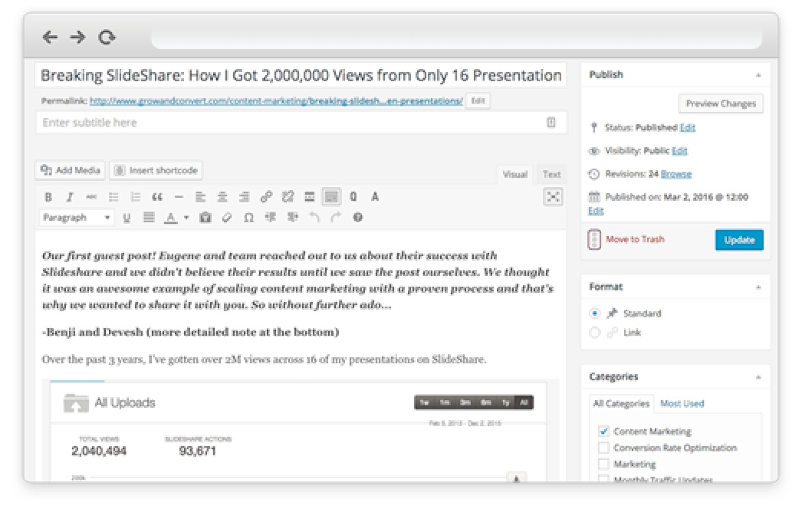Click the blue Update button
This screenshot has width=802, height=532.
click(x=739, y=240)
